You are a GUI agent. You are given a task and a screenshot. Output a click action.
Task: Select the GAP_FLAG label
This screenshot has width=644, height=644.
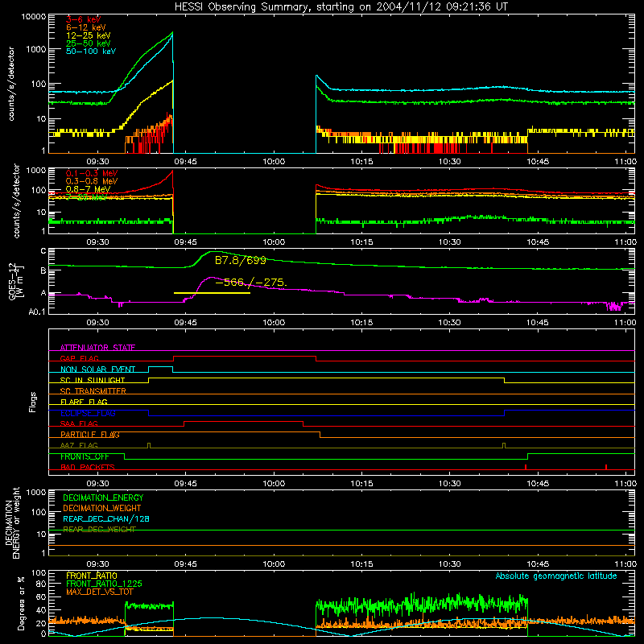(79, 358)
